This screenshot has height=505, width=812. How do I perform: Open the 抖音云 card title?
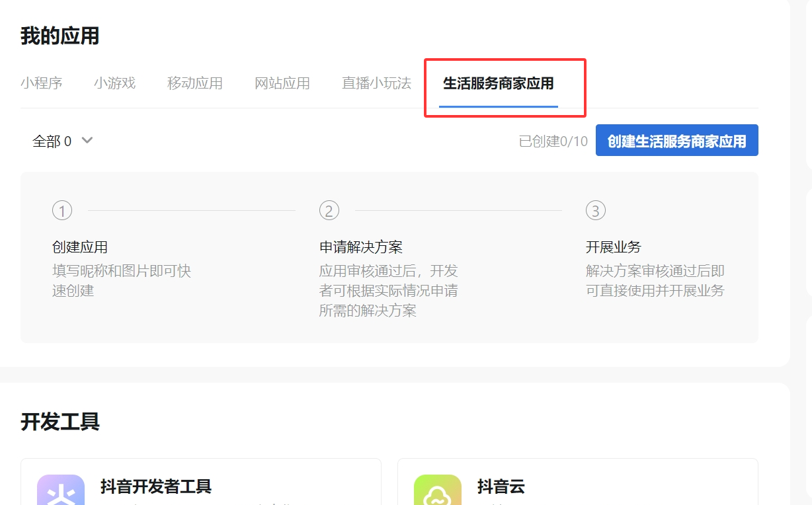point(501,487)
